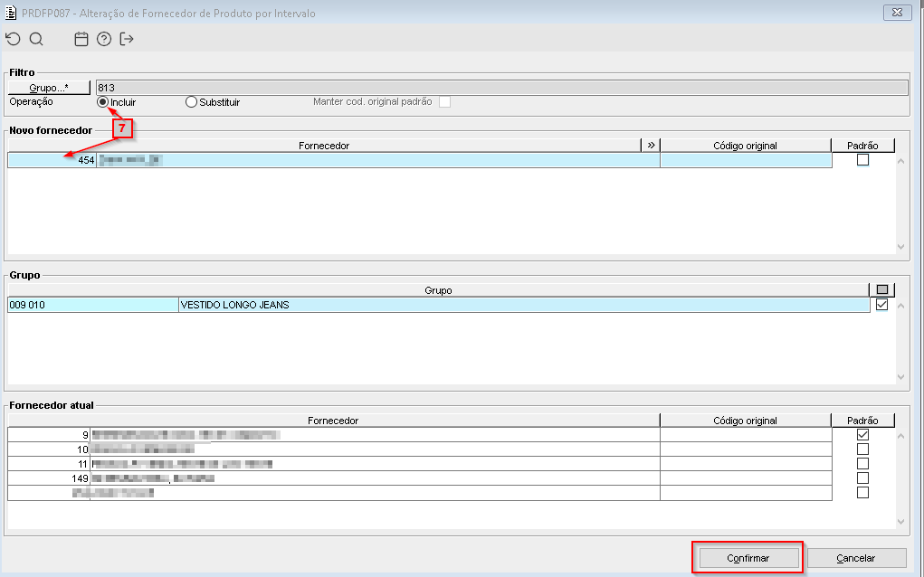Check Padrão for current supplier 11
Viewport: 924px width, 577px height.
coord(862,463)
